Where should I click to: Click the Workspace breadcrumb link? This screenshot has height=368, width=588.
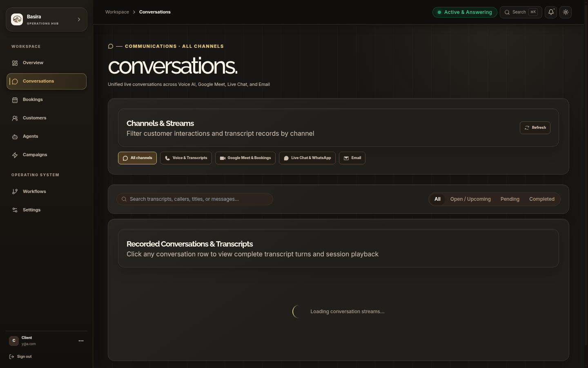[117, 12]
